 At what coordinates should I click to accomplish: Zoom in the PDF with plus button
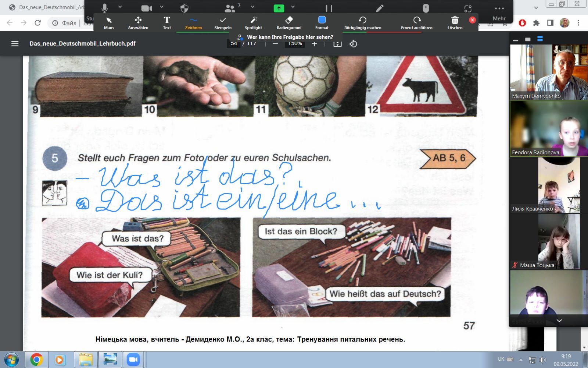(315, 44)
